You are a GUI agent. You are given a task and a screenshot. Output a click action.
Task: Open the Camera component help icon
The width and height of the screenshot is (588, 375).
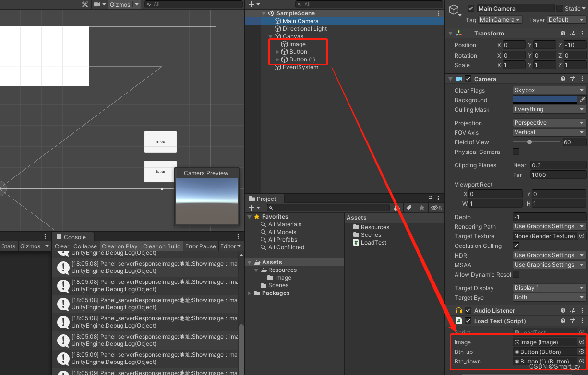coord(563,79)
